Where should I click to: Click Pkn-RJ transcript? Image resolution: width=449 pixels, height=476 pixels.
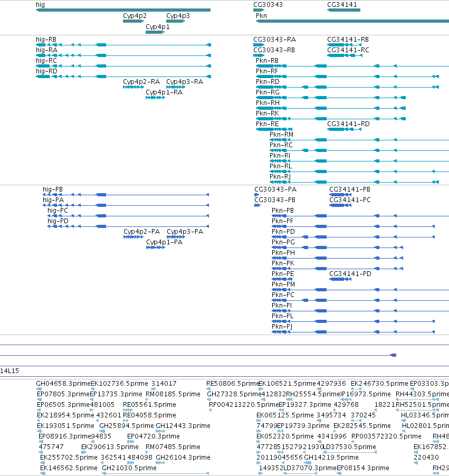[x=354, y=182]
